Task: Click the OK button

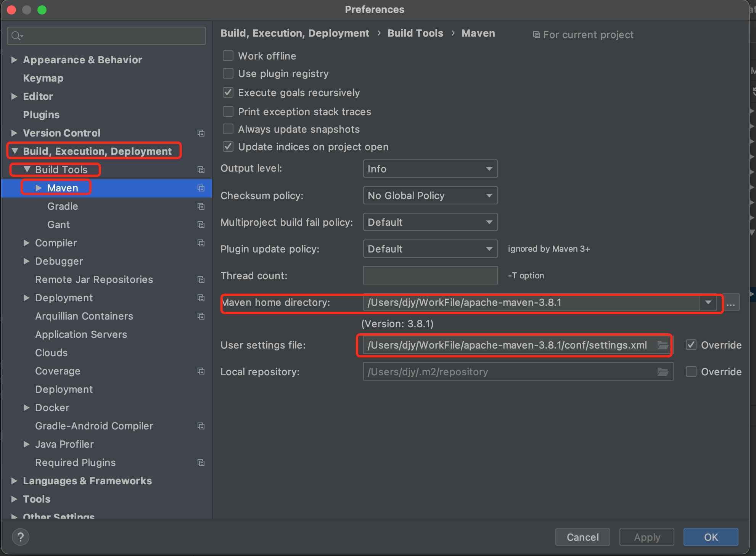Action: click(711, 537)
